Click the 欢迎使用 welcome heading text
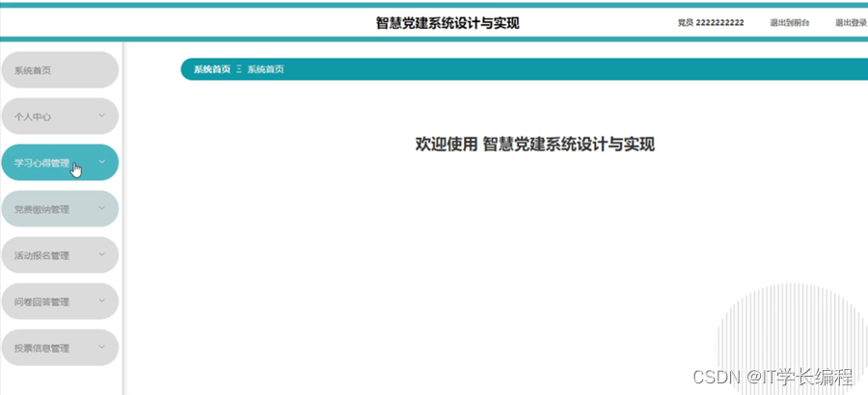Image resolution: width=868 pixels, height=395 pixels. coord(534,145)
